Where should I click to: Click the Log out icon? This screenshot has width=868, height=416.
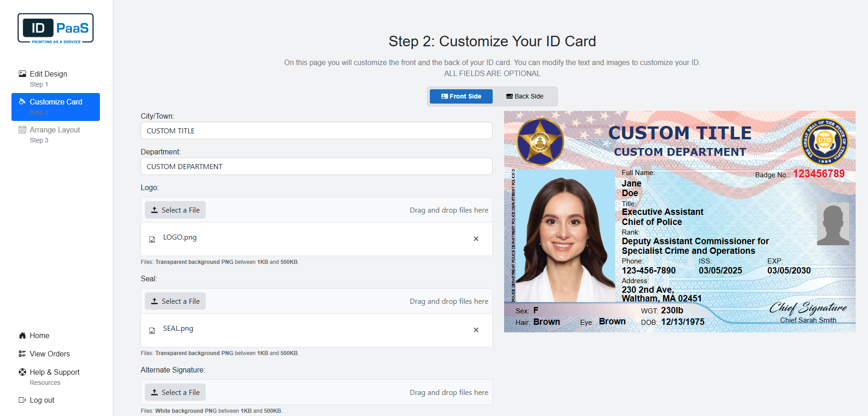pyautogui.click(x=22, y=400)
